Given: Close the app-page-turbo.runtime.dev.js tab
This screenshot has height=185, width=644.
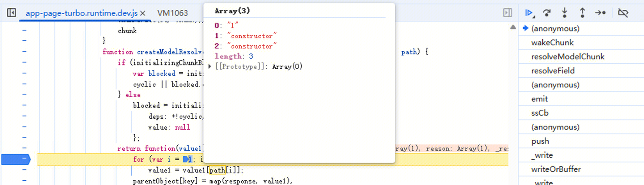Looking at the screenshot, I should click(x=143, y=13).
